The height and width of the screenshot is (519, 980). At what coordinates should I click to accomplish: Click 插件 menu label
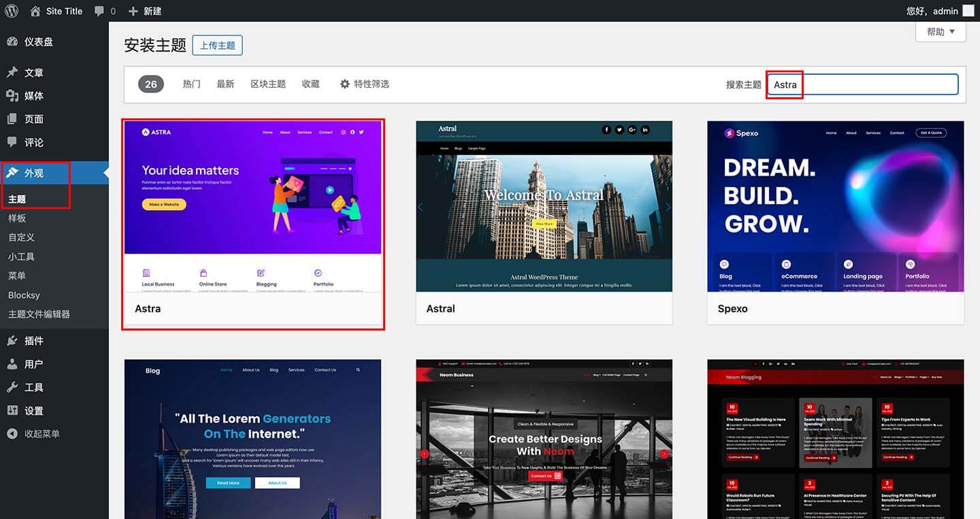(x=34, y=341)
